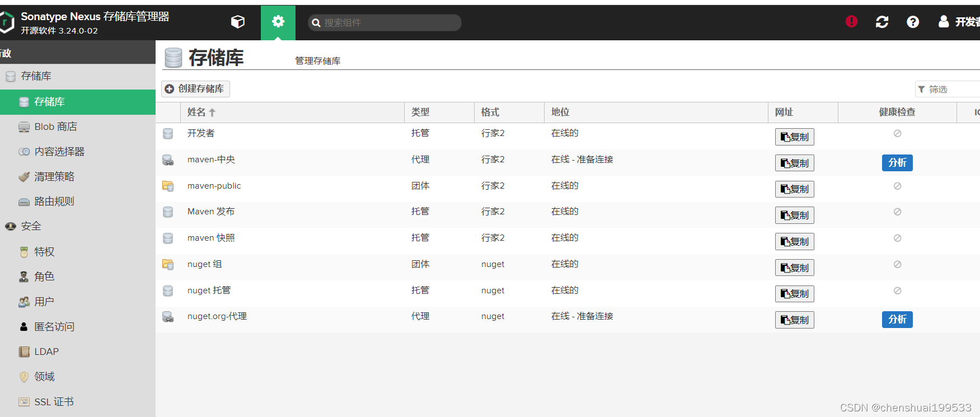The image size is (980, 417).
Task: Open the nuget 组 repository row
Action: click(568, 267)
